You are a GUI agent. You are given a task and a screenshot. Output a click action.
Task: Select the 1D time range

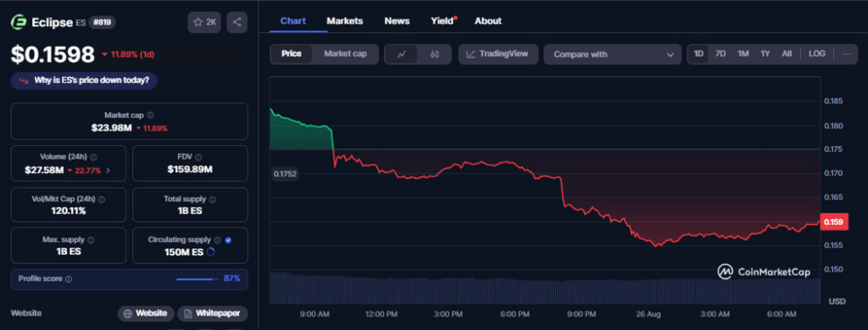pos(698,54)
